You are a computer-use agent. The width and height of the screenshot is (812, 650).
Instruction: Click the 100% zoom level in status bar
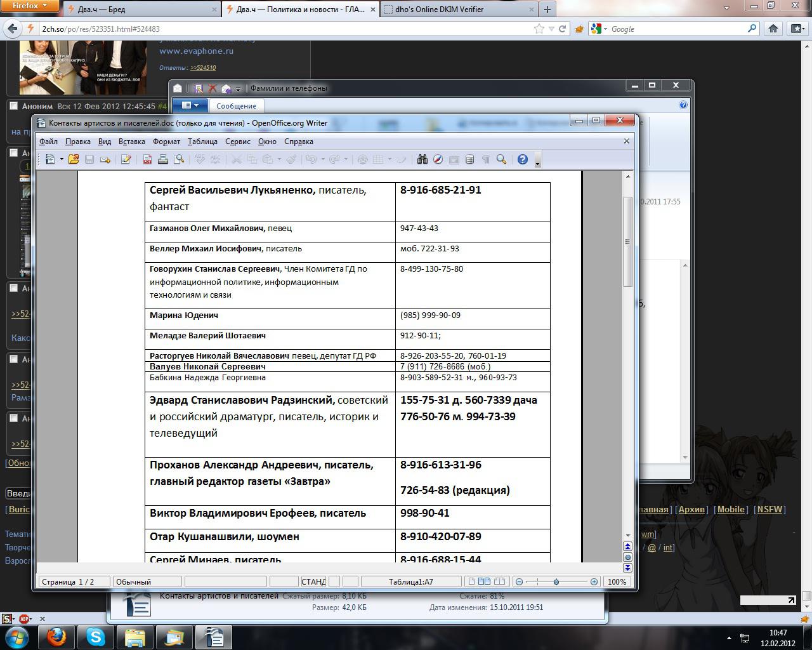click(x=617, y=581)
